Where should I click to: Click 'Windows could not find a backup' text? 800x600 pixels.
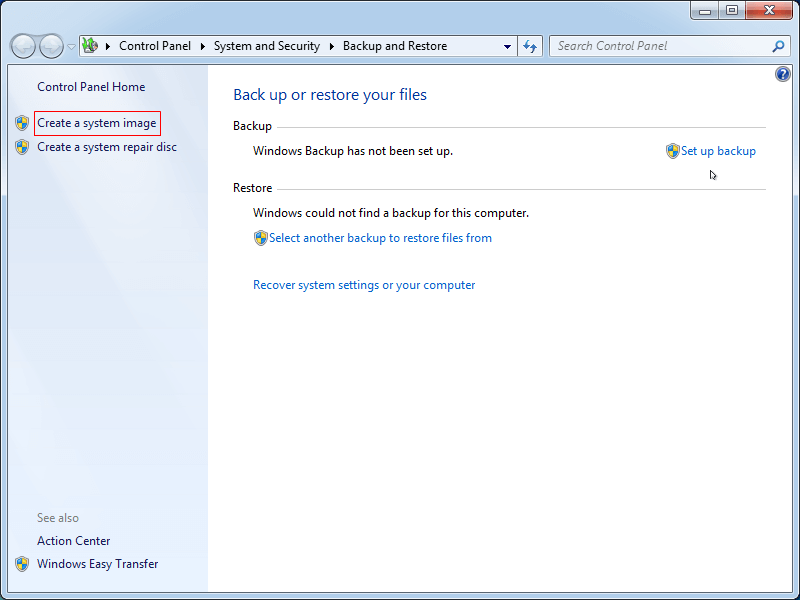click(391, 213)
